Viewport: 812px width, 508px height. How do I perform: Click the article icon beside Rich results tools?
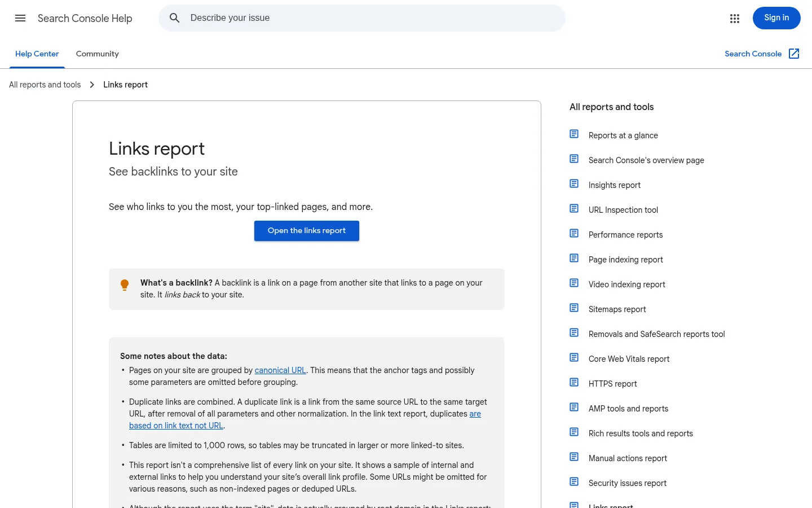(574, 432)
